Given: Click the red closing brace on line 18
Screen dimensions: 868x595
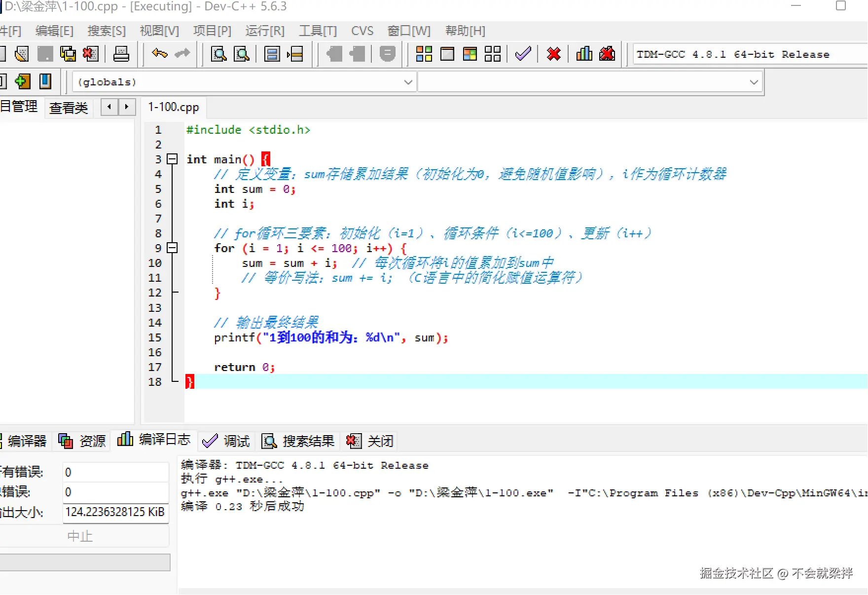Looking at the screenshot, I should click(190, 381).
